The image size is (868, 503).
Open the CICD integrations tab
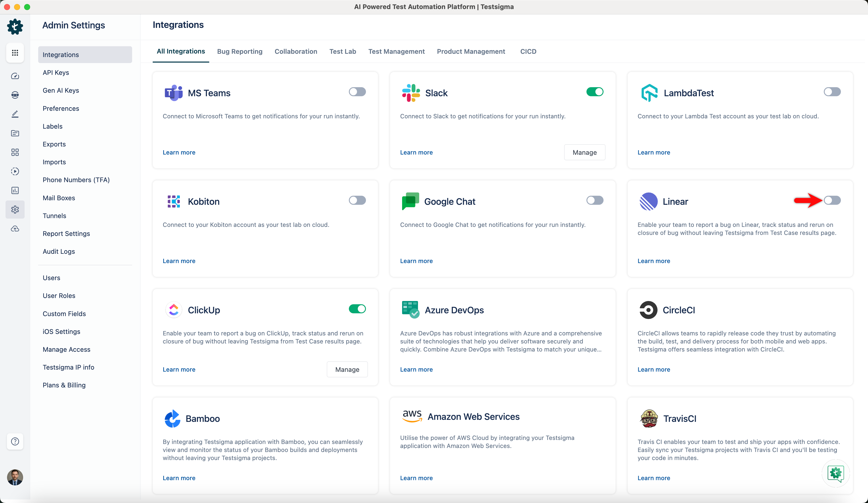pos(528,51)
